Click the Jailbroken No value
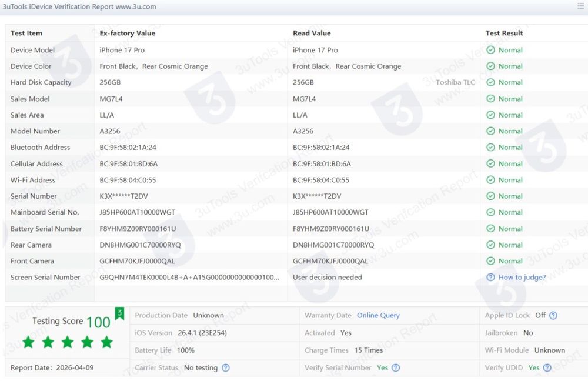588x381 pixels. tap(528, 333)
